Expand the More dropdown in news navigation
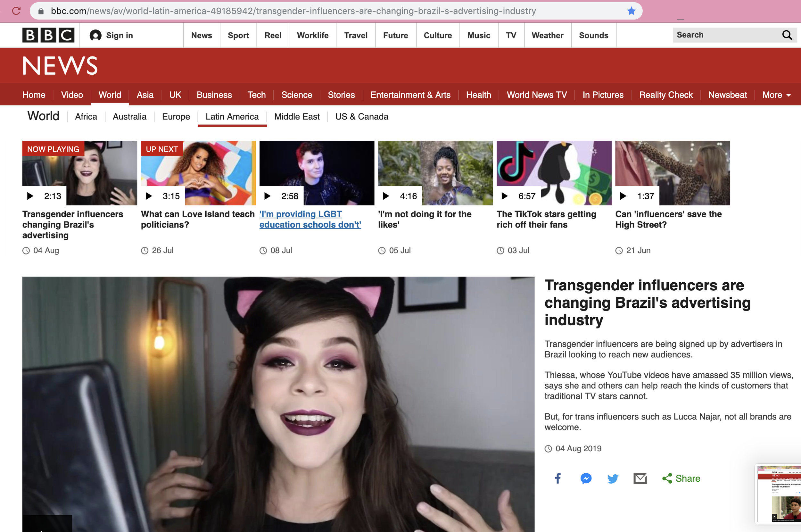801x532 pixels. [776, 95]
